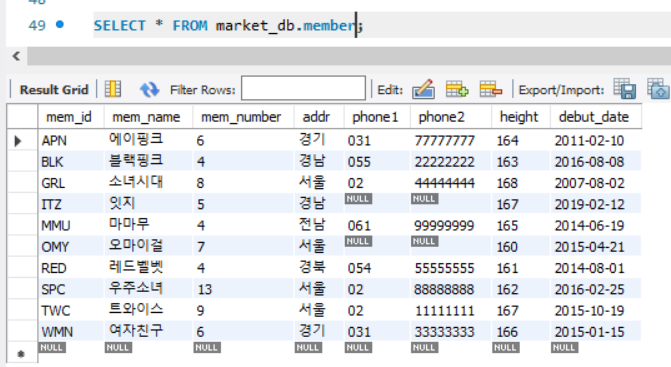Export recordset to external file icon

(x=624, y=89)
